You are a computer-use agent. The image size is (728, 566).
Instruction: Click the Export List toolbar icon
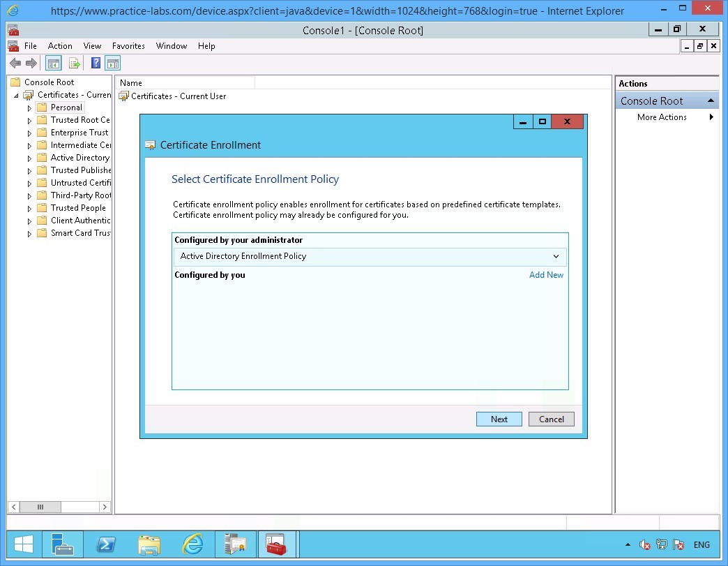[x=75, y=63]
